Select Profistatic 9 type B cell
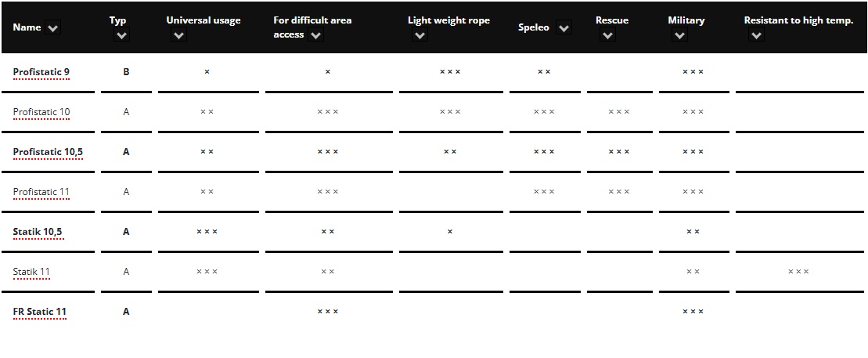 coord(126,72)
